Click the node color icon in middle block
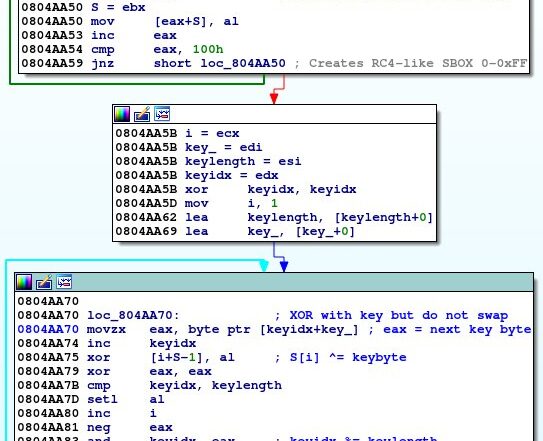543x441 pixels. [122, 114]
